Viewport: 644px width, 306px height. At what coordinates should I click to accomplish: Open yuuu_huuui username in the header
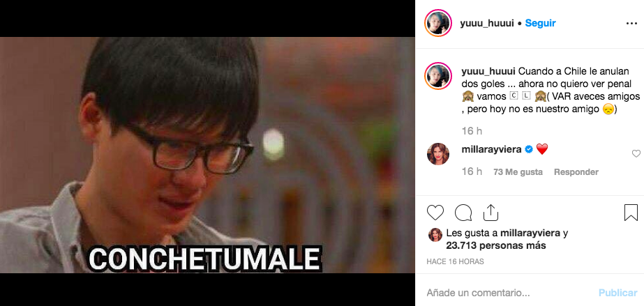point(487,24)
